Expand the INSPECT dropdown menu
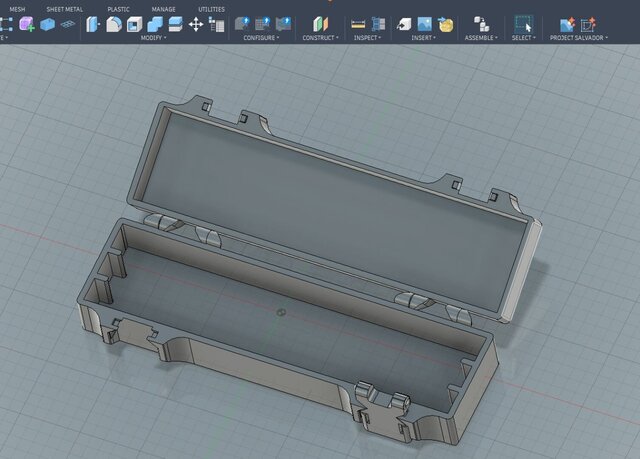Screen dimensions: 640x459 coord(367,38)
